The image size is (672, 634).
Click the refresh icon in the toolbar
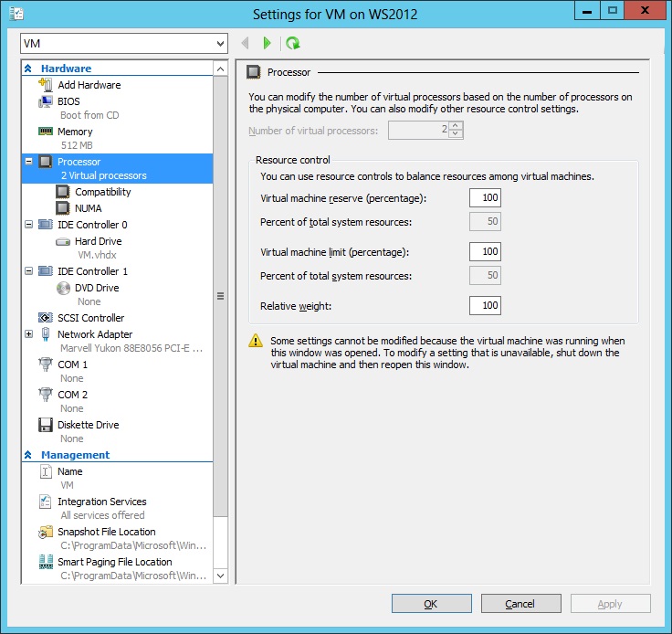pos(293,43)
